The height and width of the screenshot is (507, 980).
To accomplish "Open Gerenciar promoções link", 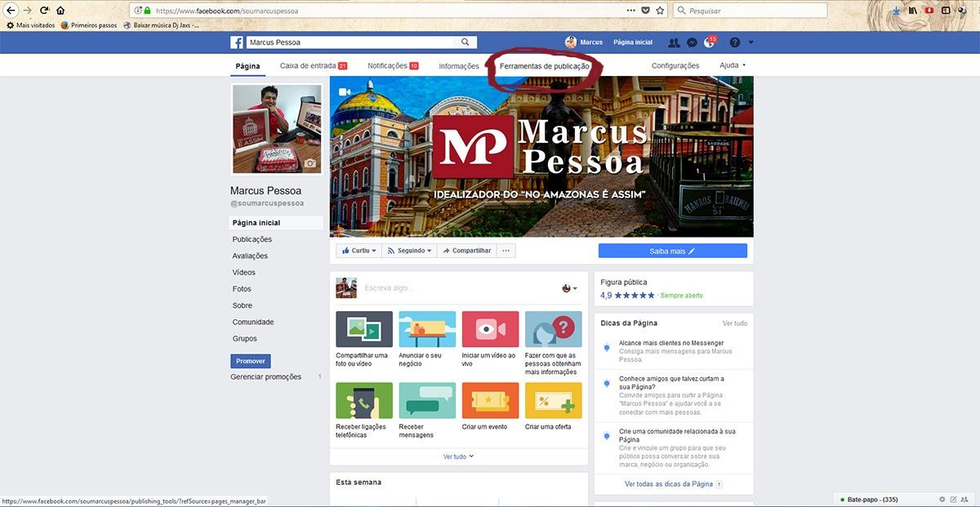I will [x=265, y=377].
